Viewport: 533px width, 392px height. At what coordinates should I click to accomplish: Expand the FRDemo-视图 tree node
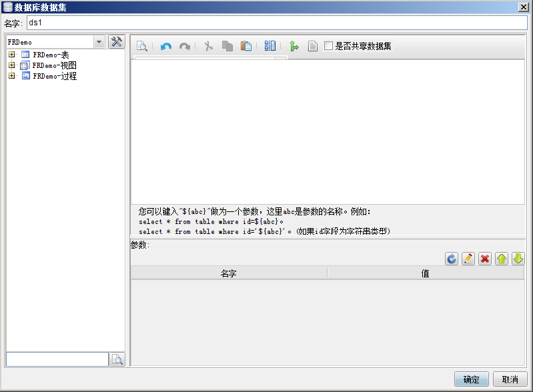pyautogui.click(x=12, y=65)
